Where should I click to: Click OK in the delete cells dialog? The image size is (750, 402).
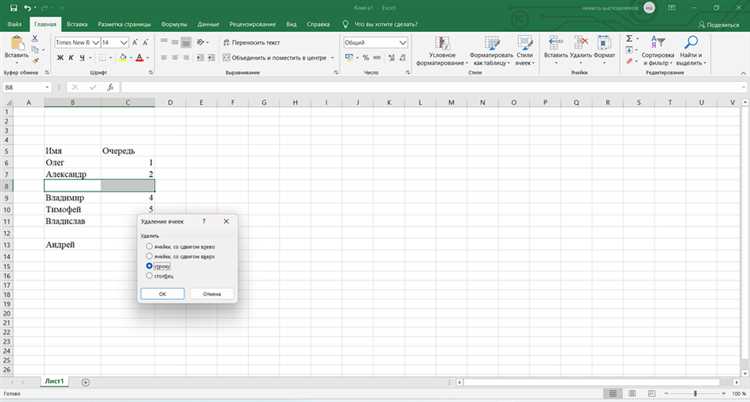tap(163, 294)
